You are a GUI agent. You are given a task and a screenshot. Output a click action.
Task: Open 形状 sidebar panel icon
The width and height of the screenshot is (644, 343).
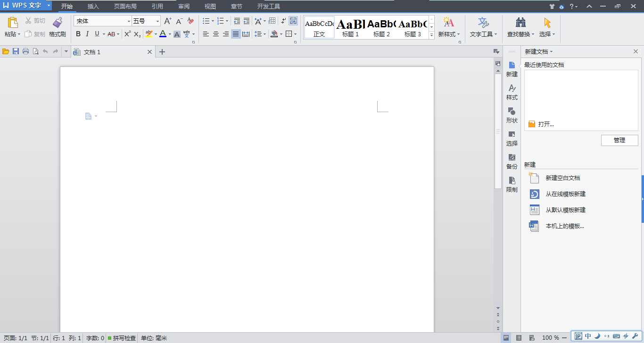click(x=512, y=115)
